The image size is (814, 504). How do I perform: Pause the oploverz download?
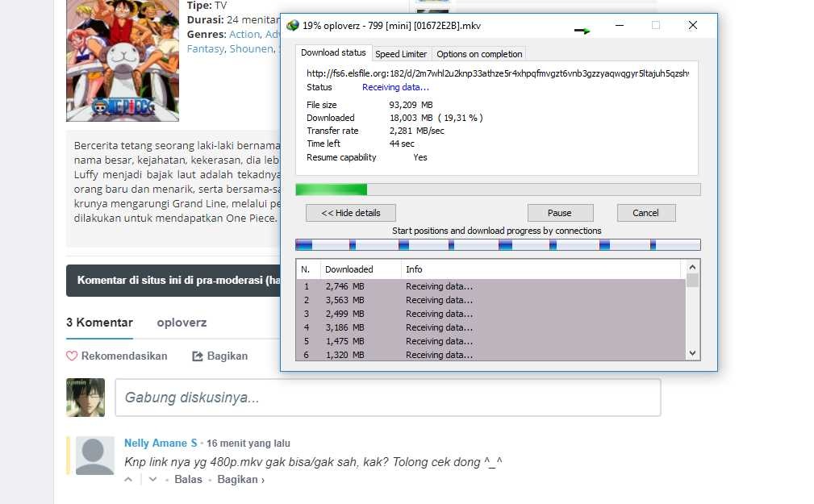click(560, 212)
